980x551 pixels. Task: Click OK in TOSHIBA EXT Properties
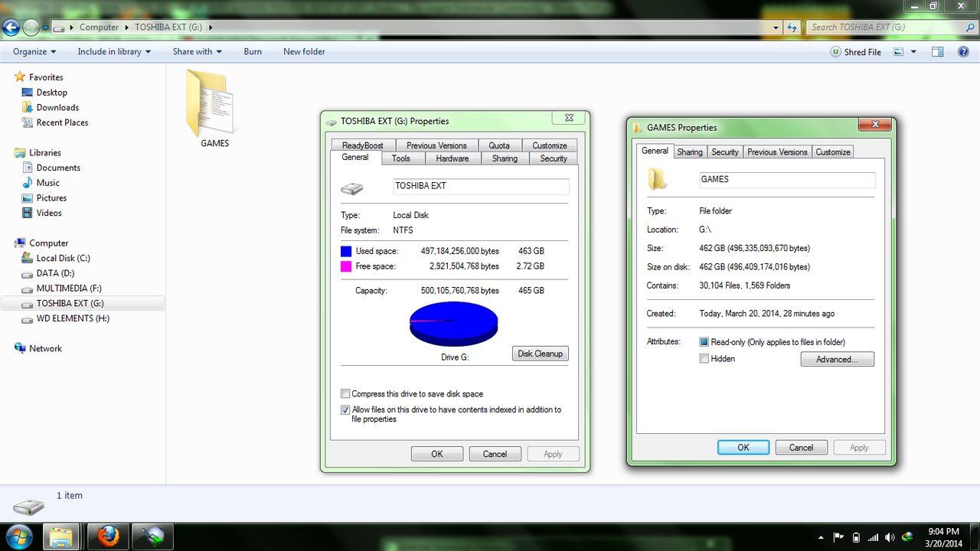pyautogui.click(x=437, y=454)
